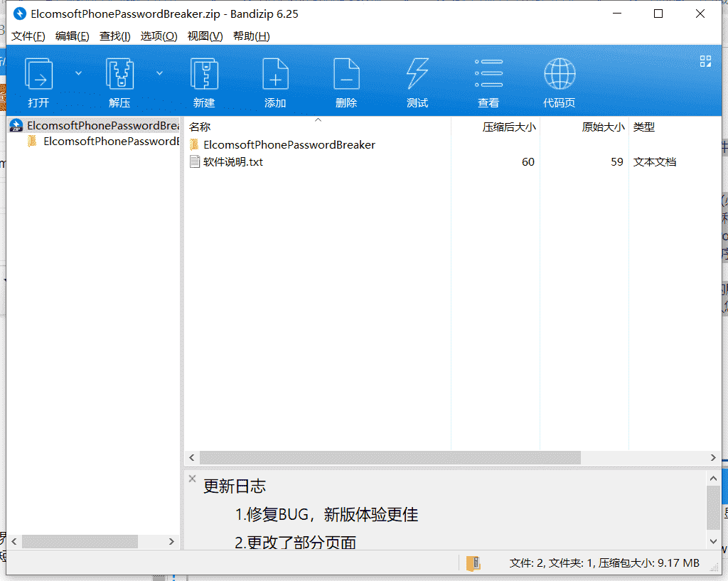
Task: Click the compressed size value 60
Action: pyautogui.click(x=528, y=162)
